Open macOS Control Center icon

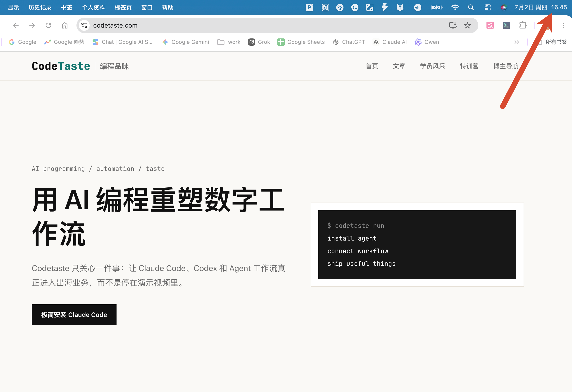(488, 7)
